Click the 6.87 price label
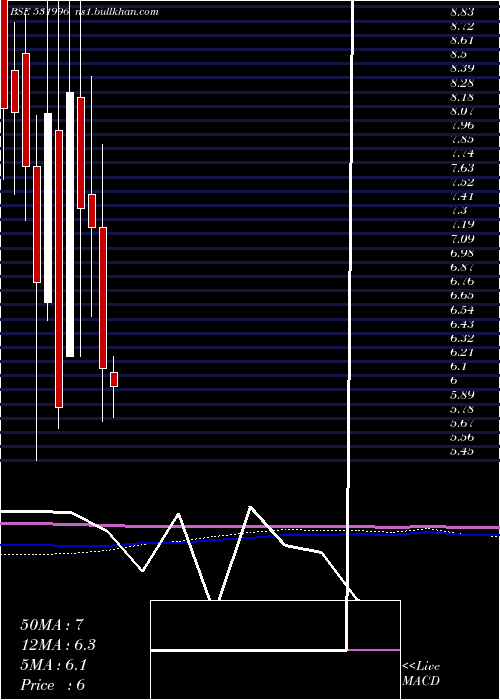The width and height of the screenshot is (500, 700). (462, 267)
